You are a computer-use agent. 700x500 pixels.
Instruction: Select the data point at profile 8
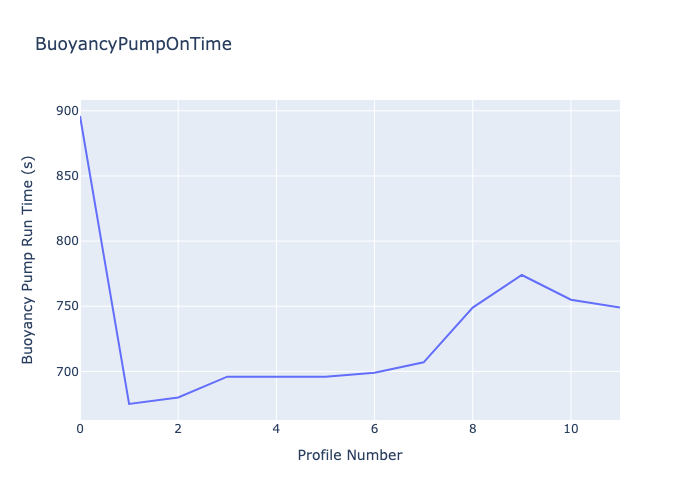[x=473, y=307]
